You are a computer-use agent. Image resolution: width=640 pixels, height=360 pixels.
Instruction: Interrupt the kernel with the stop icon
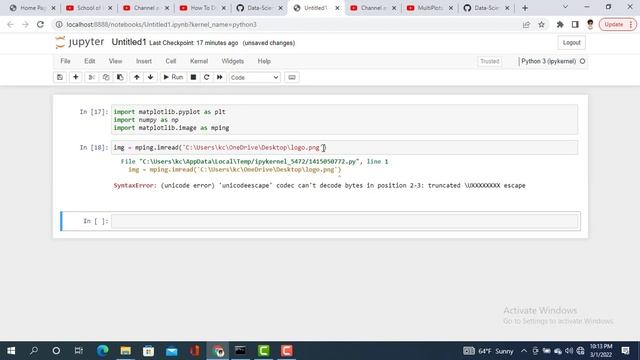[193, 77]
